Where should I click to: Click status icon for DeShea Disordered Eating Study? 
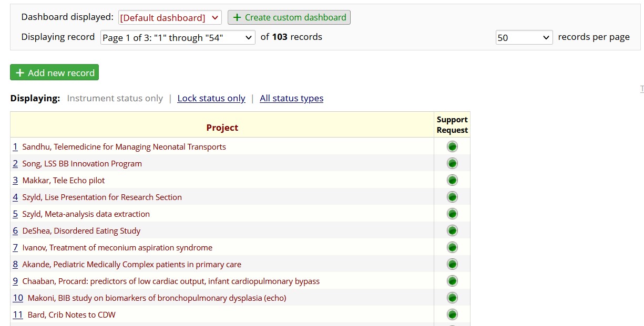(x=452, y=231)
